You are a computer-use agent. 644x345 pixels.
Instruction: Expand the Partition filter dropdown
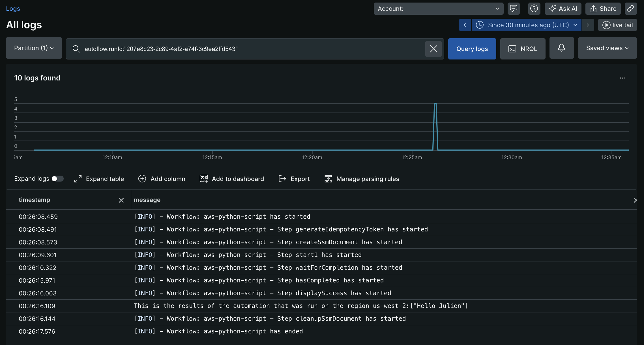(33, 48)
